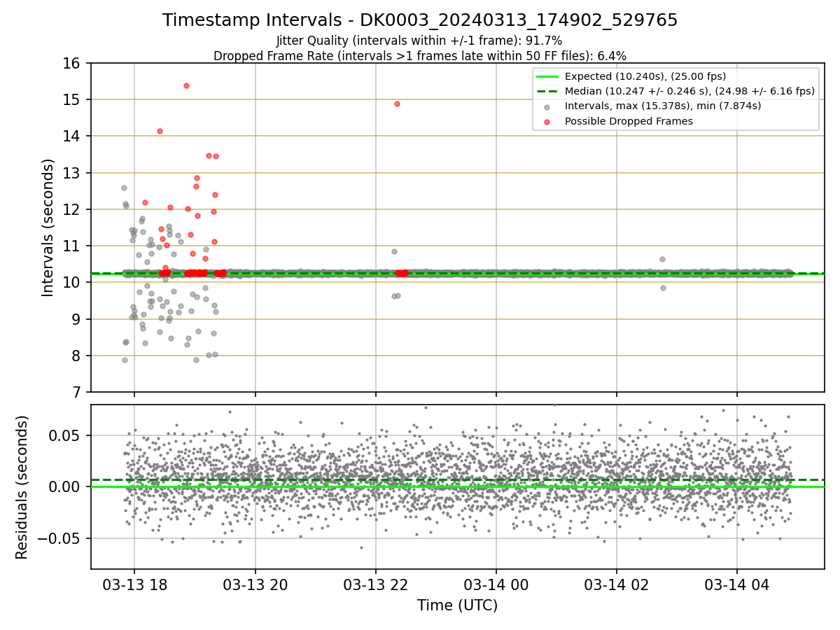Click the legend entry 'Expected (10.240s), (25.00 fps)'

click(645, 76)
